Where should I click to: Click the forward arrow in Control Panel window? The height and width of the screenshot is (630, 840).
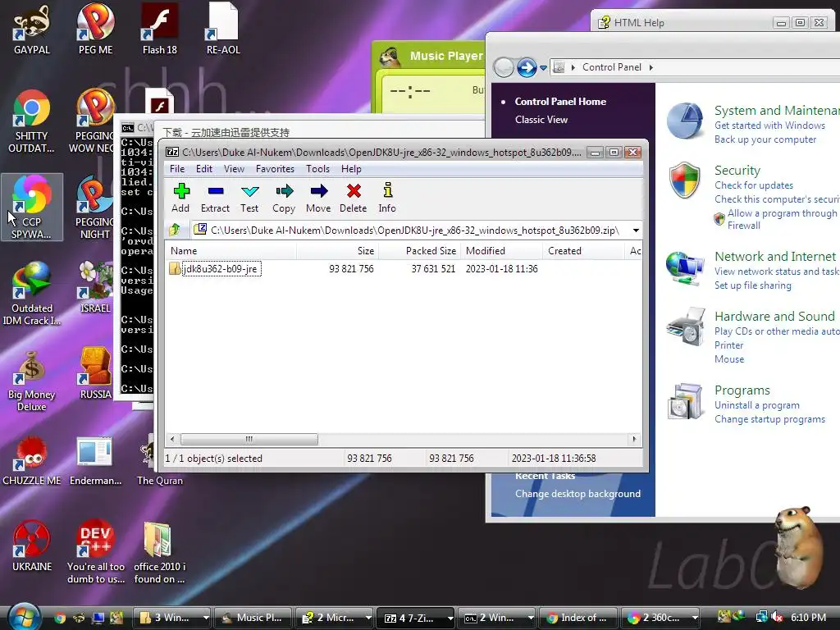(x=527, y=67)
